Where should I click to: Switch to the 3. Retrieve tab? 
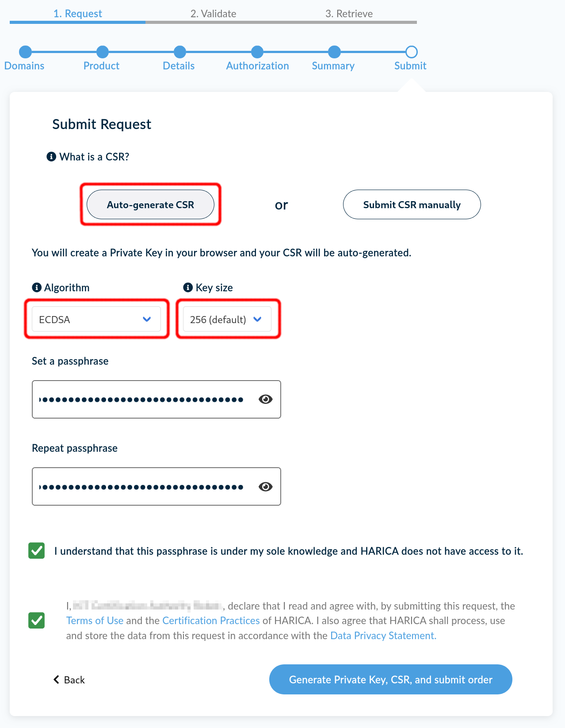click(349, 14)
